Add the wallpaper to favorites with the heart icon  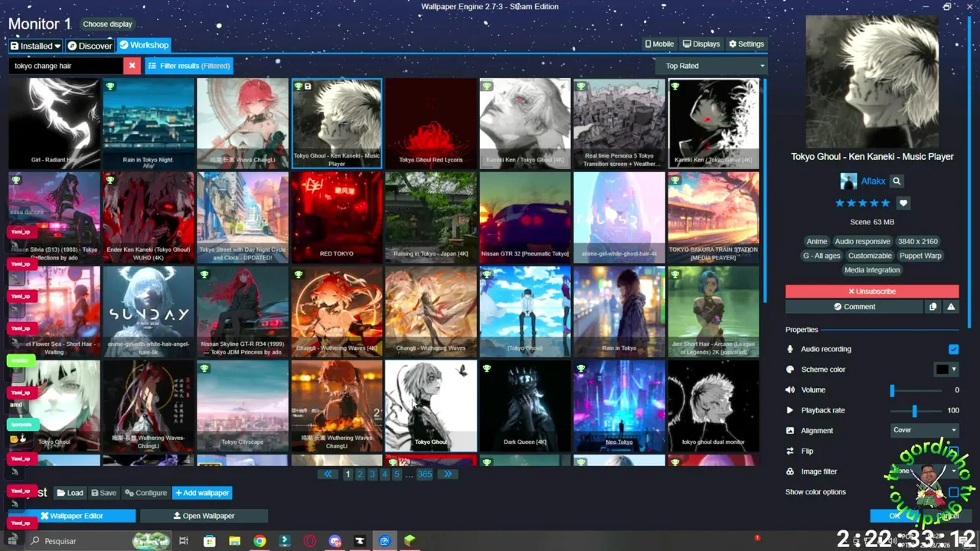(x=903, y=204)
